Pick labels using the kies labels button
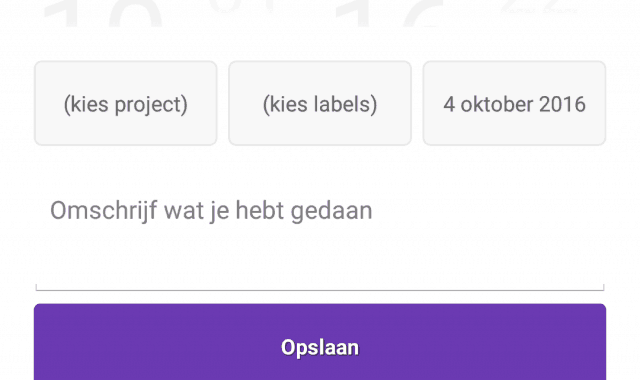Viewport: 640px width, 380px height. click(x=320, y=103)
